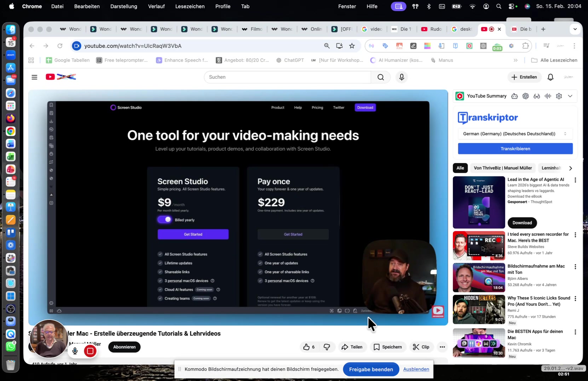Subscribe via the Abonnieren button
The width and height of the screenshot is (588, 381).
click(124, 347)
